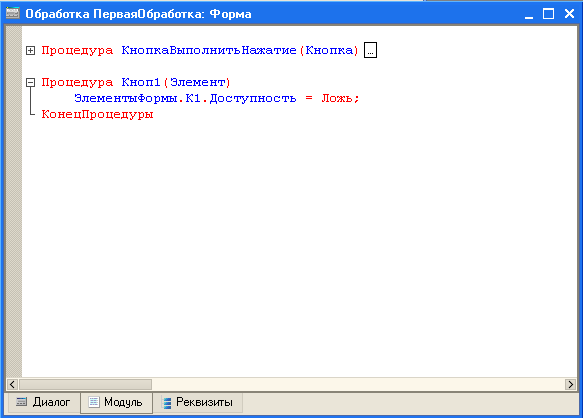
Task: Maximize the Форма editor window
Action: 548,14
